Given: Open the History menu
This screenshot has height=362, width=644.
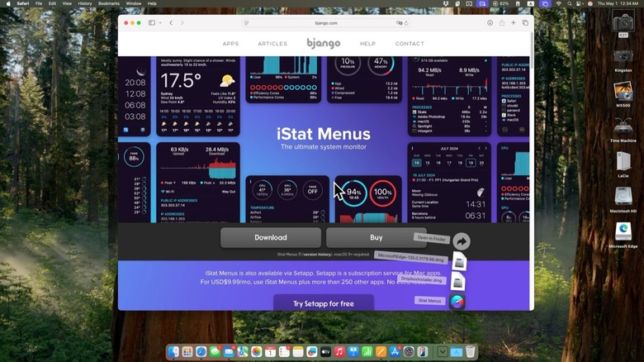Looking at the screenshot, I should pyautogui.click(x=85, y=3).
